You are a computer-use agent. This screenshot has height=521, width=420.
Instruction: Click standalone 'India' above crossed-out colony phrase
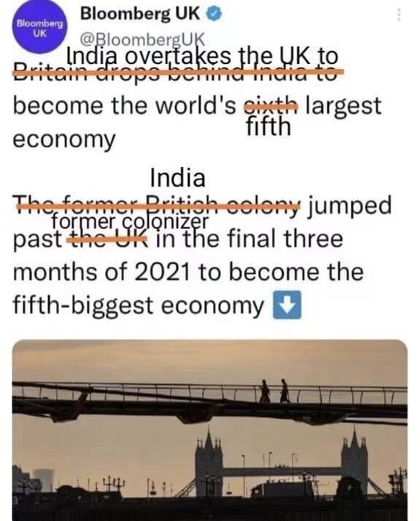(x=178, y=178)
